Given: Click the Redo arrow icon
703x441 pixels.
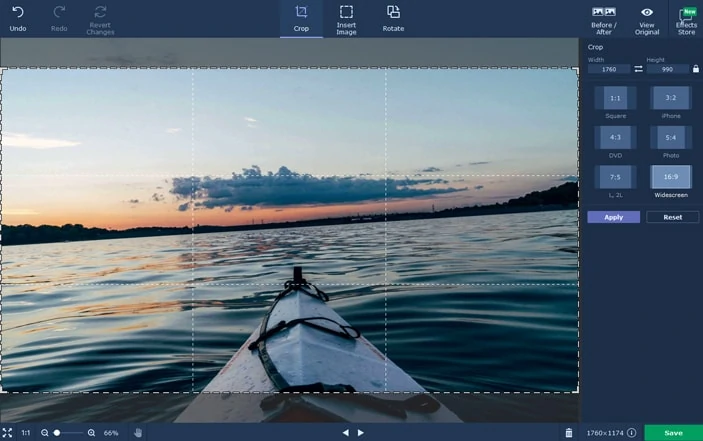Looking at the screenshot, I should (59, 13).
